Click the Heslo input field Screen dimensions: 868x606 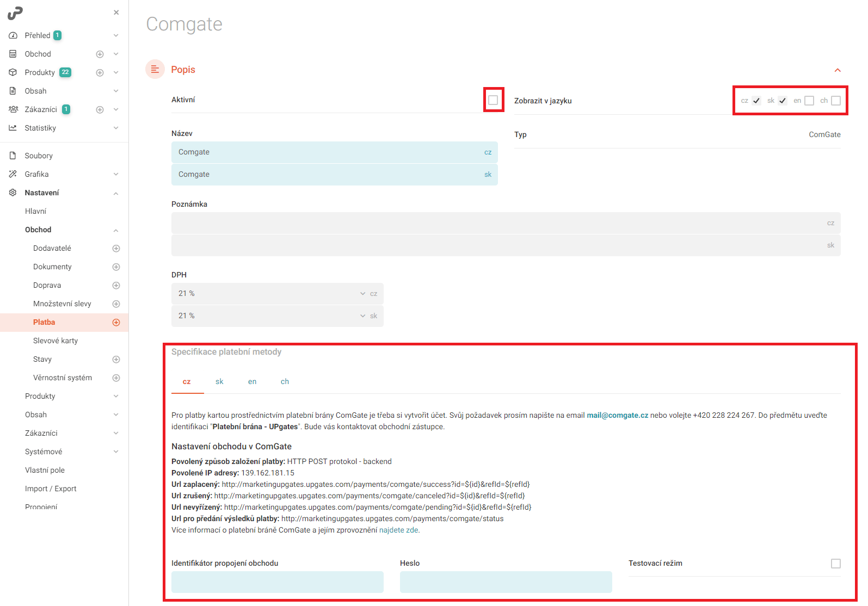[506, 582]
